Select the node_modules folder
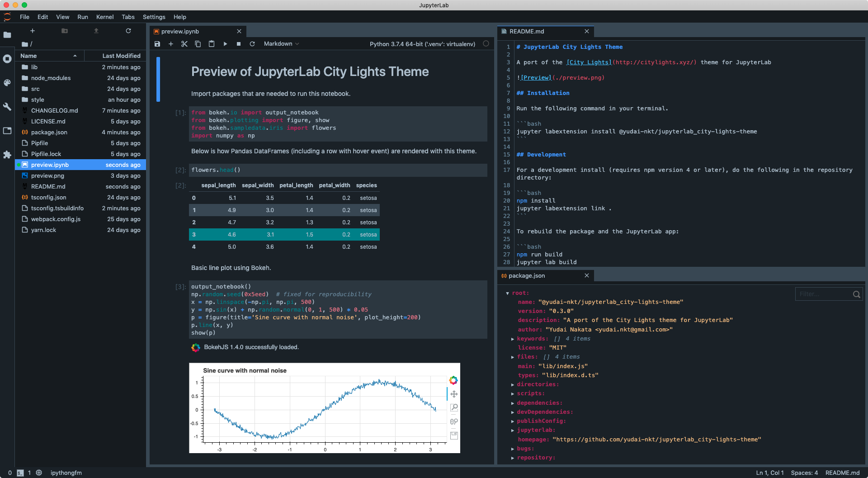The width and height of the screenshot is (868, 478). [x=80, y=78]
